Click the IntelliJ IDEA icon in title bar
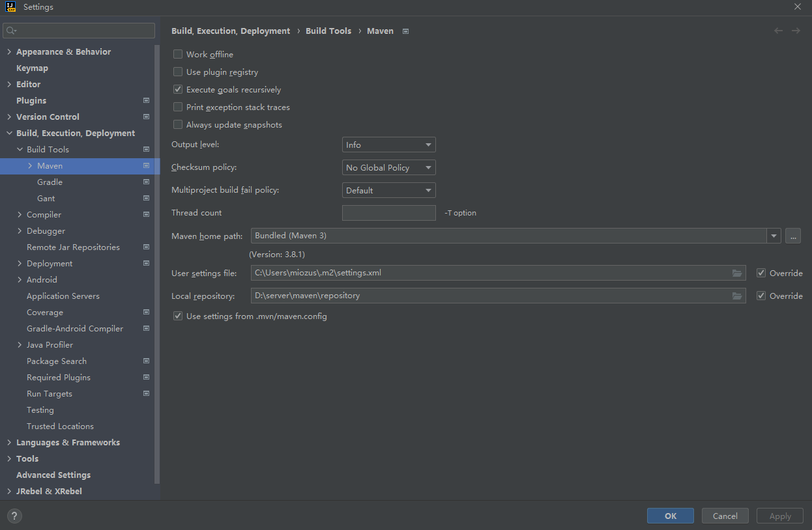This screenshot has width=812, height=530. click(x=11, y=7)
